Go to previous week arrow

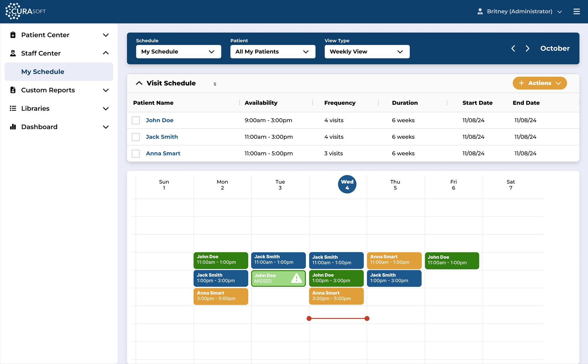coord(513,48)
